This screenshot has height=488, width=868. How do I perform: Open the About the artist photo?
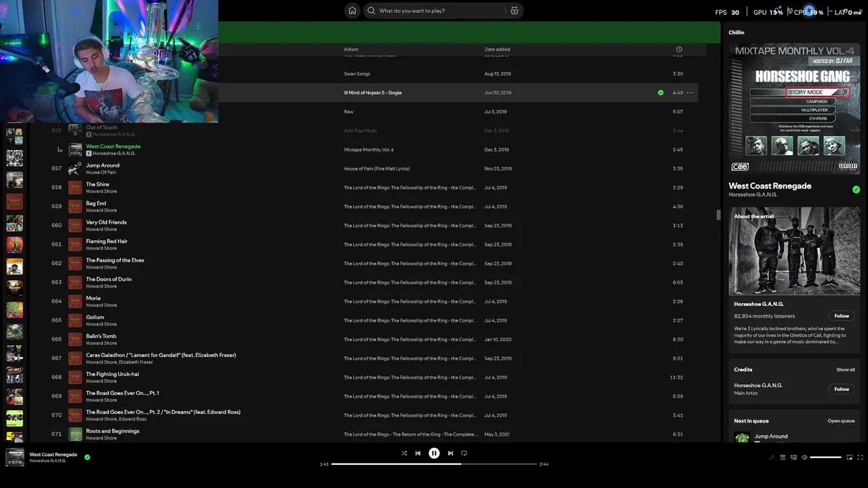[x=794, y=251]
